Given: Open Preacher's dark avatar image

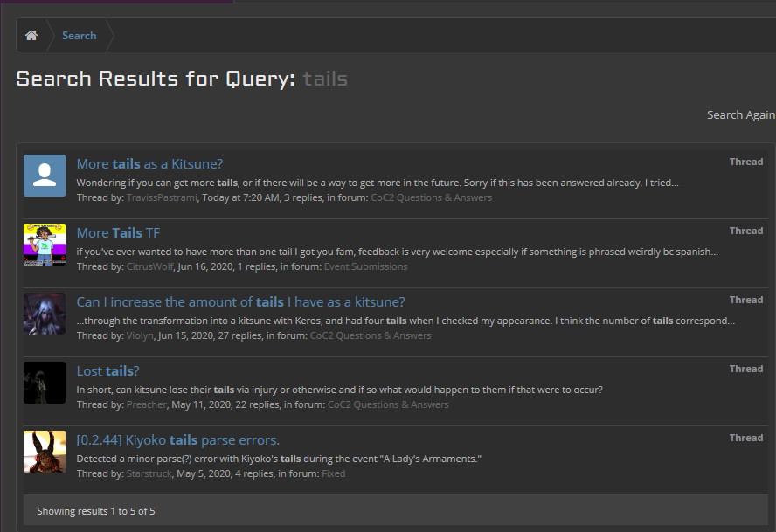Looking at the screenshot, I should pyautogui.click(x=45, y=383).
